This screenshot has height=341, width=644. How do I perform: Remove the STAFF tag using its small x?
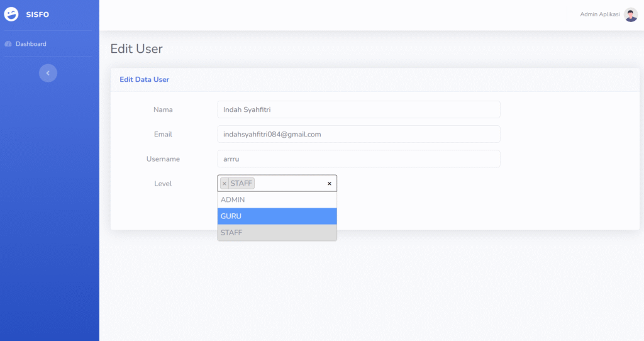(x=225, y=184)
